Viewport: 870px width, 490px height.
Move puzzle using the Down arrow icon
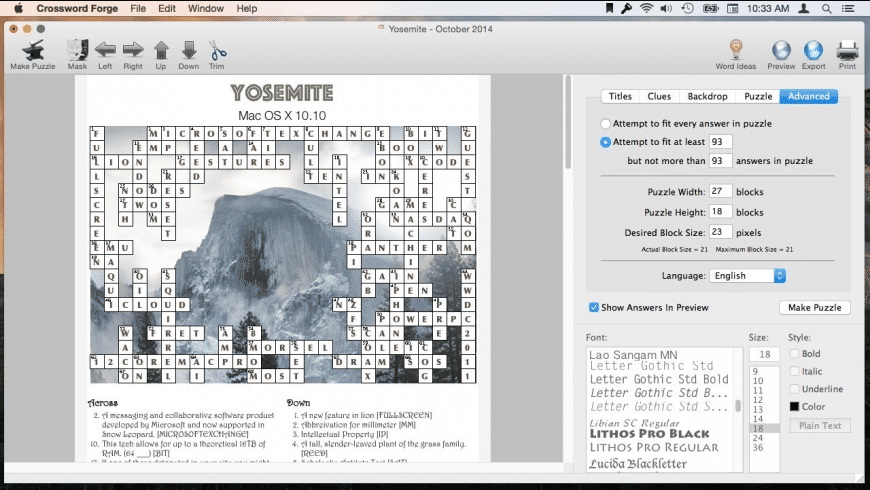pos(189,50)
